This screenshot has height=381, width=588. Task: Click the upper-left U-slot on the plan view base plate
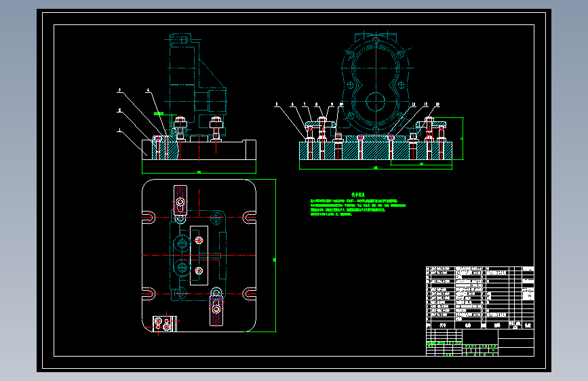[x=149, y=218]
